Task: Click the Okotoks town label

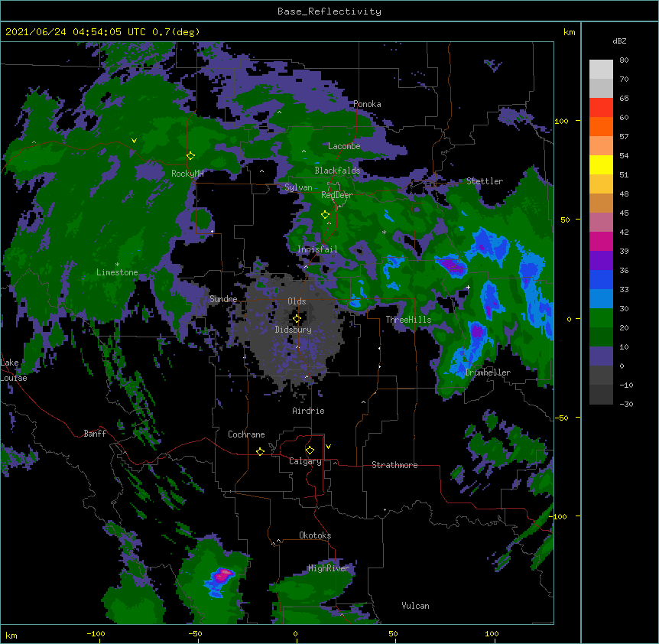Action: 315,535
